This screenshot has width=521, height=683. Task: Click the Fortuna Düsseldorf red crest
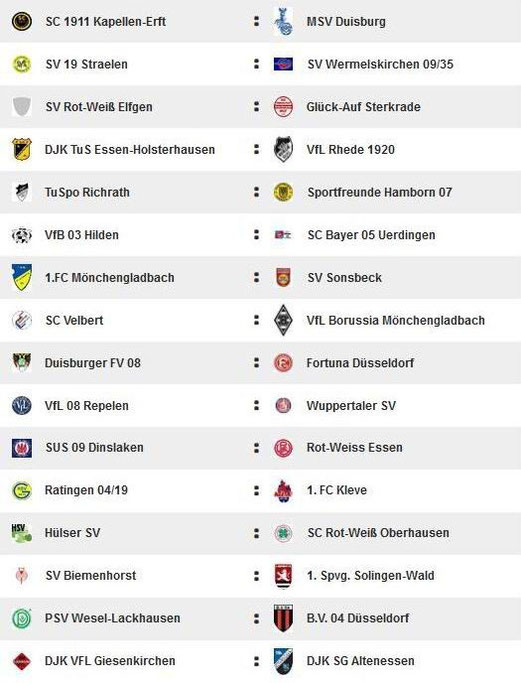click(x=283, y=363)
